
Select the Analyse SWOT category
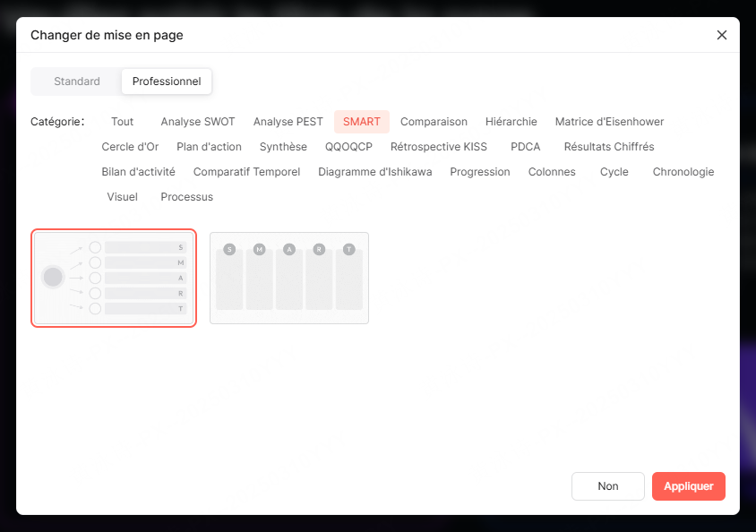198,122
